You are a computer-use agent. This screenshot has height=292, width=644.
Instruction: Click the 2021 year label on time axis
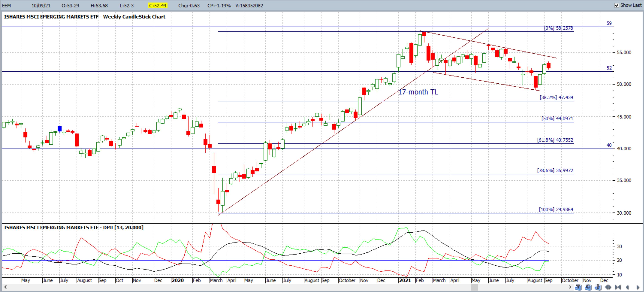coord(405,280)
